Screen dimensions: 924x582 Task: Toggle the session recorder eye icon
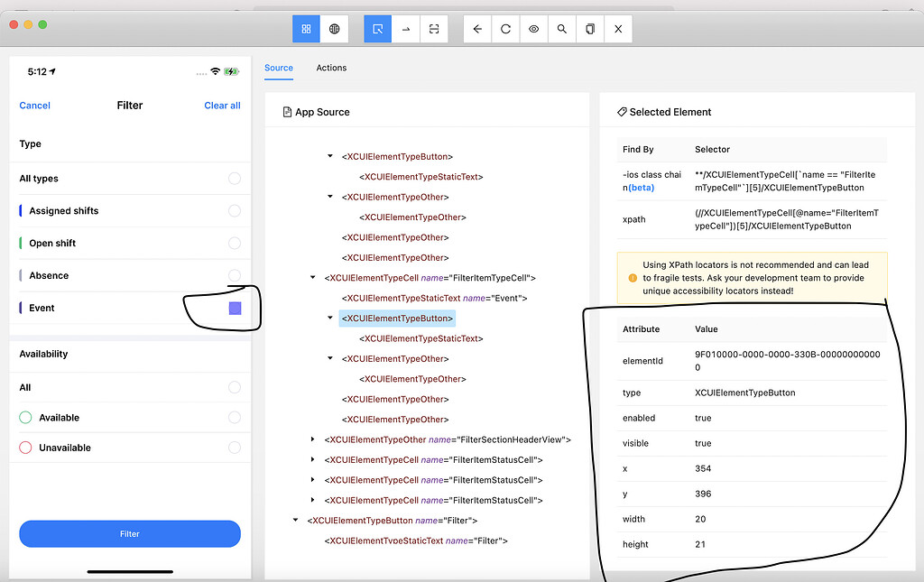(533, 28)
